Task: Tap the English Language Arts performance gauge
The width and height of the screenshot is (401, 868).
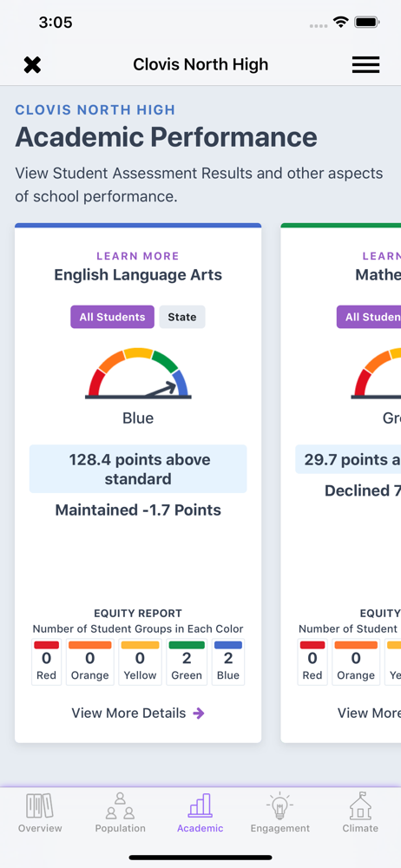Action: 138,373
